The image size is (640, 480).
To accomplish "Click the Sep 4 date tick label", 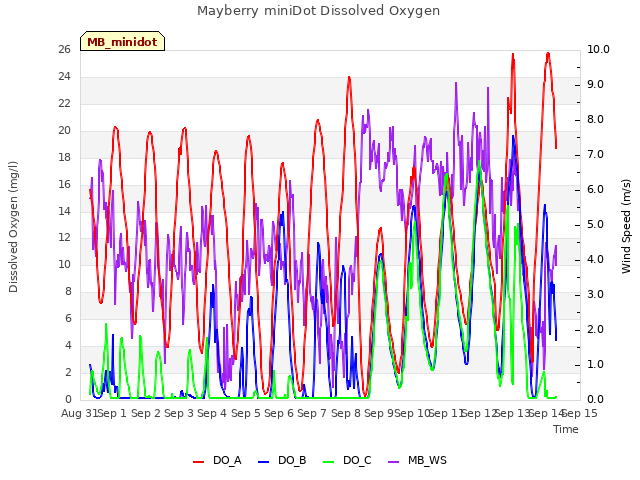I will point(212,413).
